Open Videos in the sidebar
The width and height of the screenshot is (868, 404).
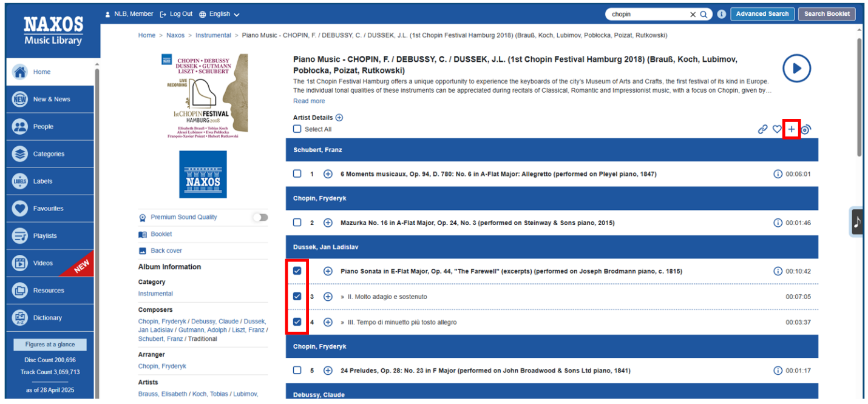click(50, 263)
